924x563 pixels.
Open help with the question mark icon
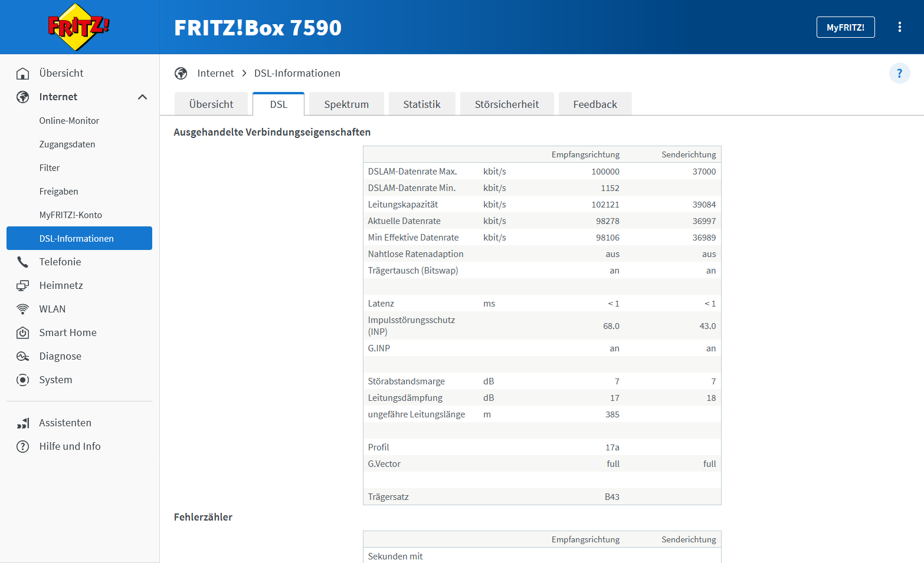pos(899,73)
